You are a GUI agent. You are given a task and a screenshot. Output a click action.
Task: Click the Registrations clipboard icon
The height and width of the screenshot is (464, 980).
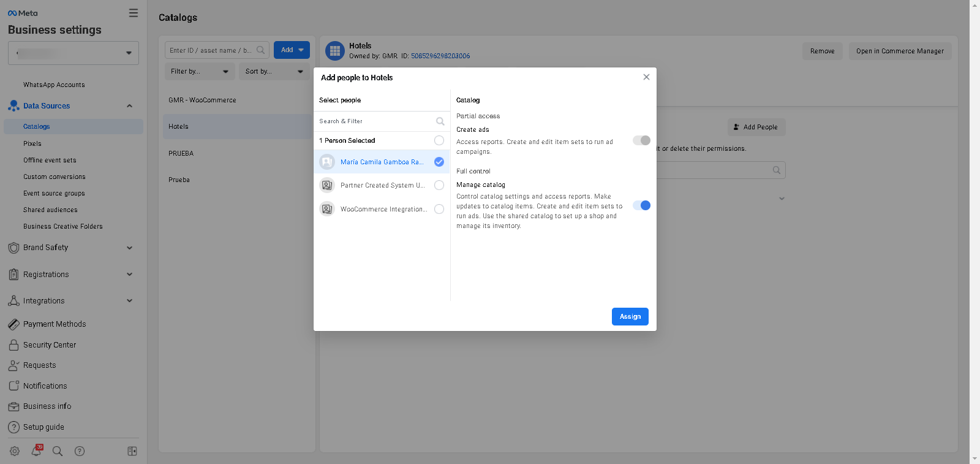point(13,275)
